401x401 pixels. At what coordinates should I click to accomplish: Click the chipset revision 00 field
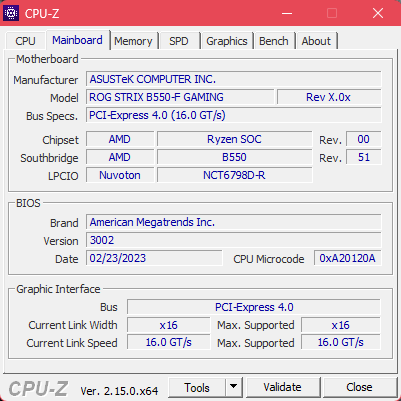(x=363, y=139)
